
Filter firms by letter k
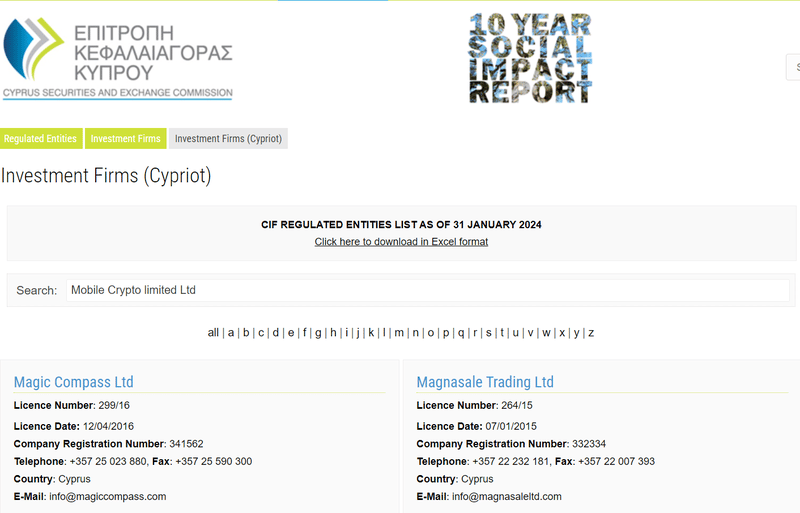[371, 333]
